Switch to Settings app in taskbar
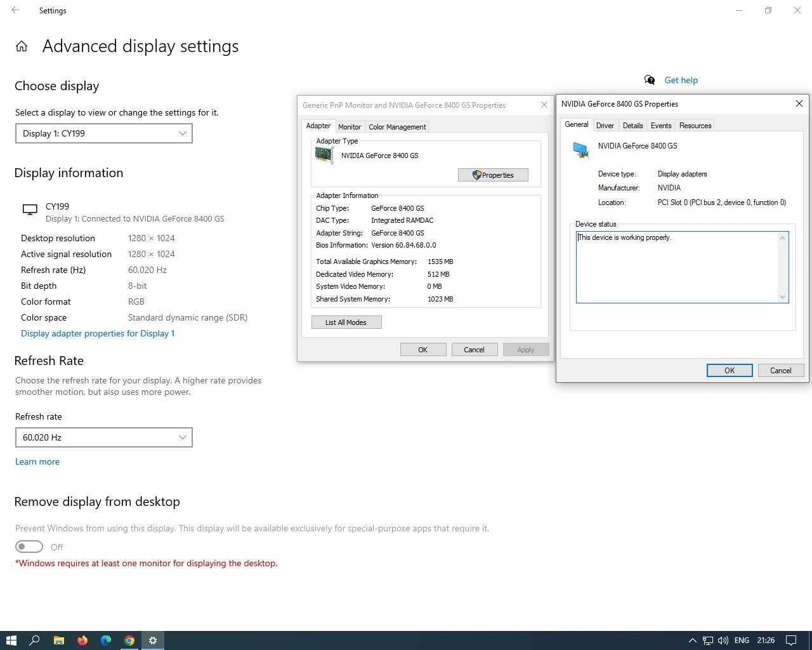Screen dimensions: 812x650 click(x=153, y=640)
